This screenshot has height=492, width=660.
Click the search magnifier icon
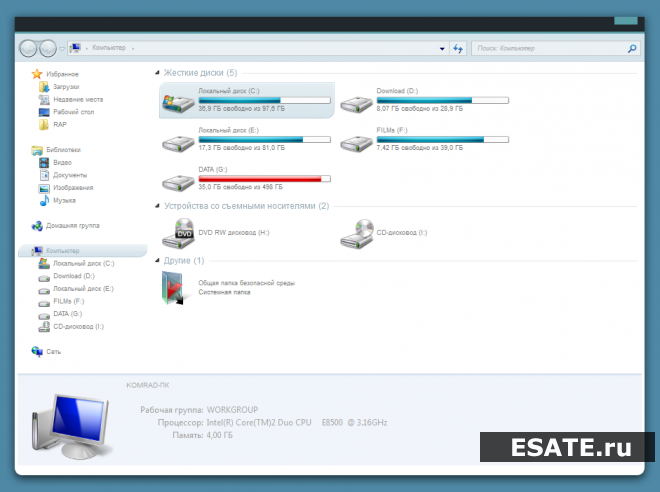(x=632, y=48)
